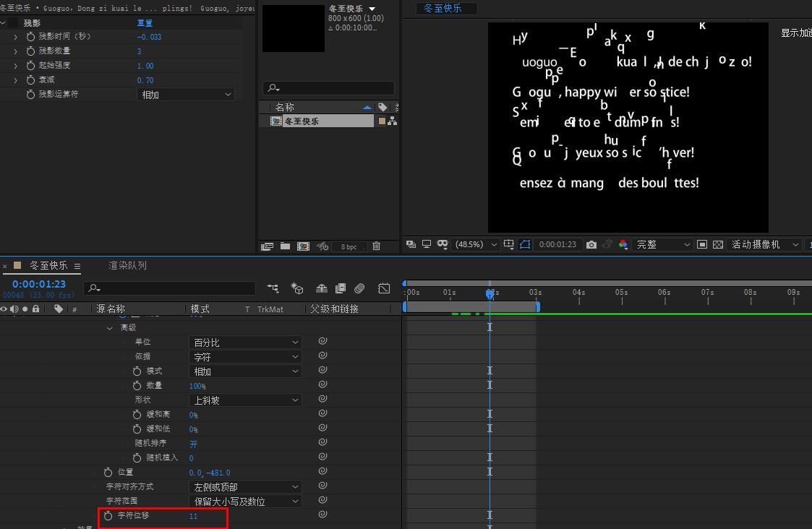This screenshot has width=812, height=529.
Task: Click the viewer timecode 0:00:01:23
Action: (557, 244)
